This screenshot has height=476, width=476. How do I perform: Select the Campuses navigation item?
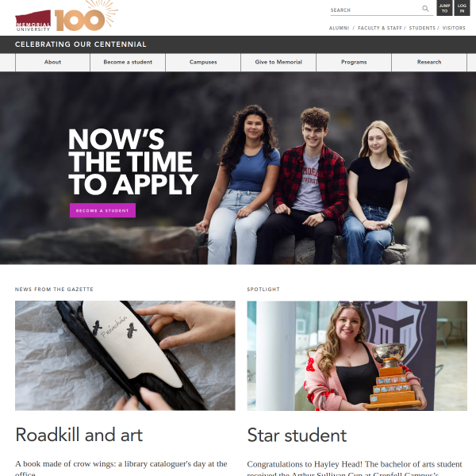click(203, 62)
